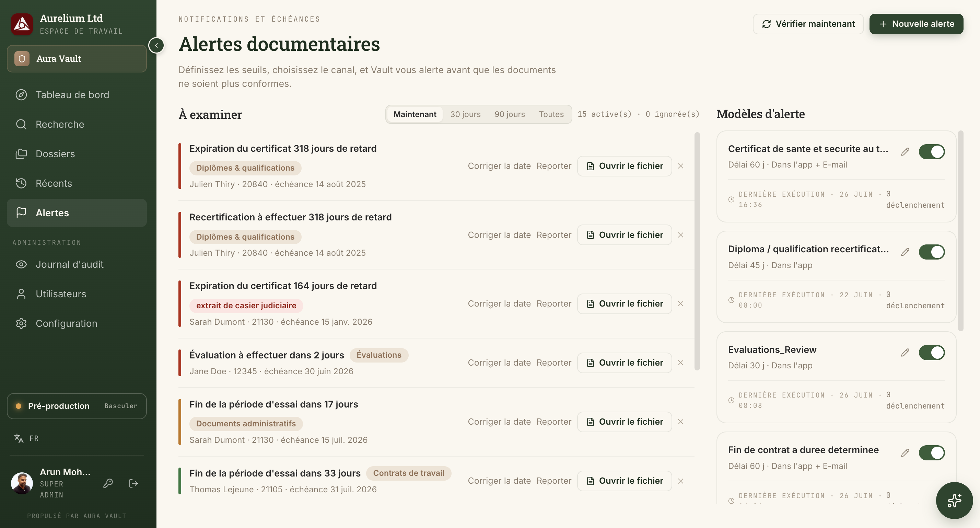Ouvrir le fichier for essai dans 17 jours
The height and width of the screenshot is (528, 980).
click(x=624, y=422)
